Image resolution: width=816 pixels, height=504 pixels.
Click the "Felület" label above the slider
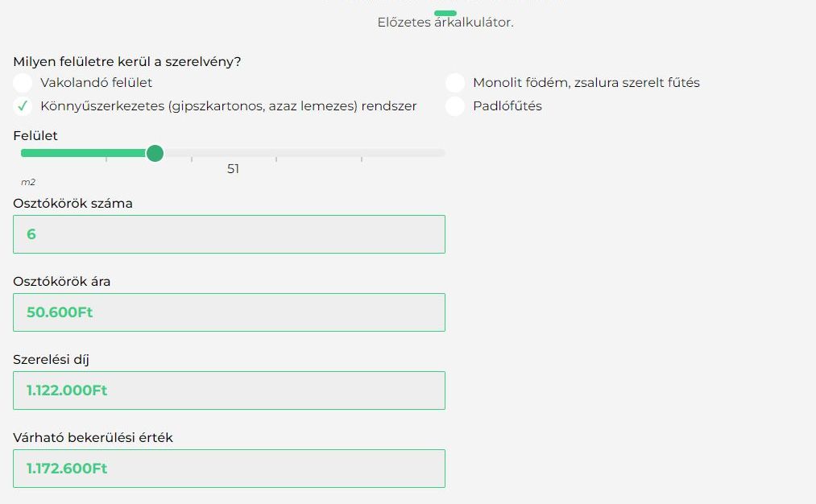click(x=35, y=136)
